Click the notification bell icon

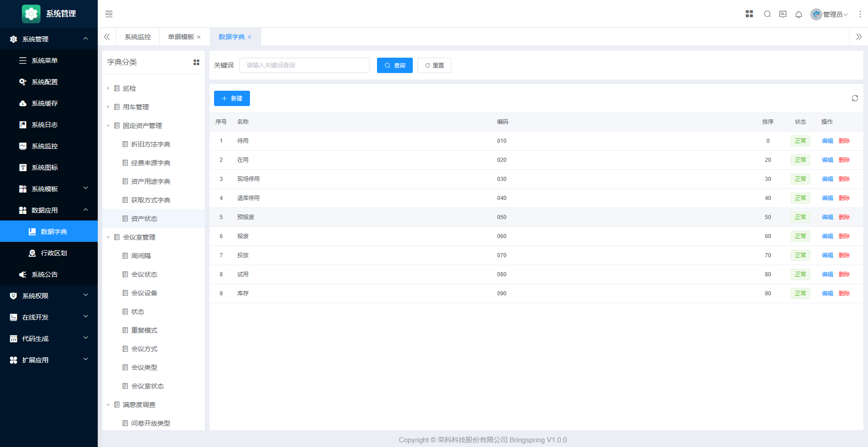tap(799, 14)
